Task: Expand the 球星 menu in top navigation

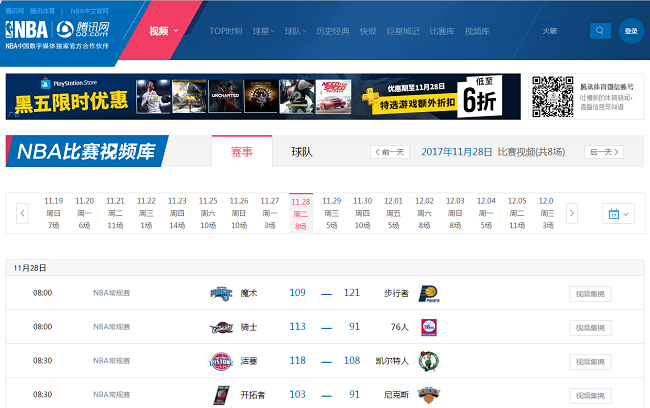Action: (263, 31)
